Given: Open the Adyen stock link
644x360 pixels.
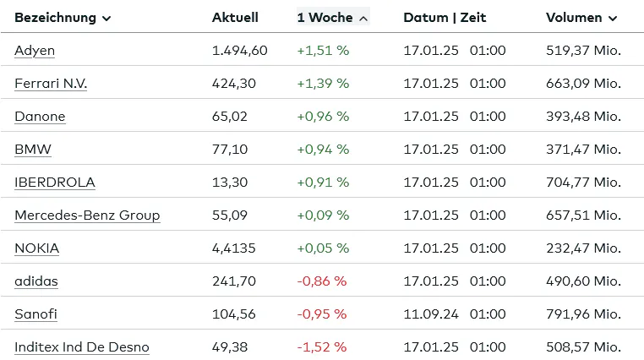Looking at the screenshot, I should pyautogui.click(x=35, y=51).
